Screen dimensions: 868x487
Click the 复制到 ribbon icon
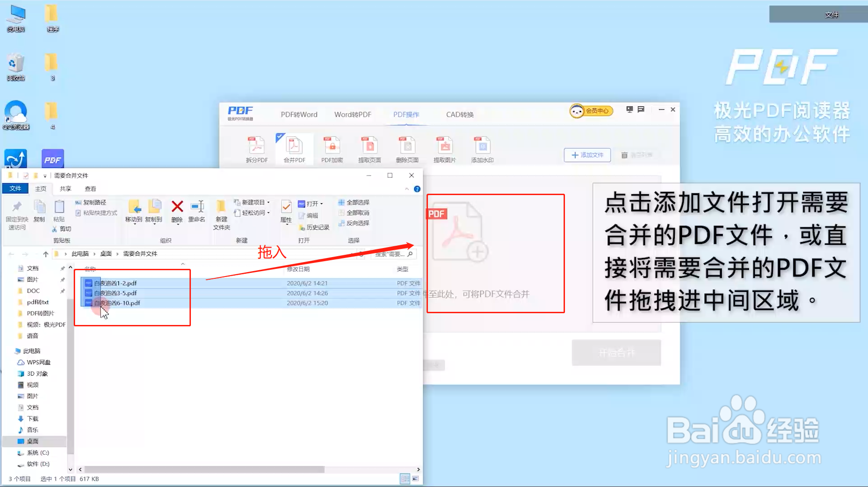point(154,211)
